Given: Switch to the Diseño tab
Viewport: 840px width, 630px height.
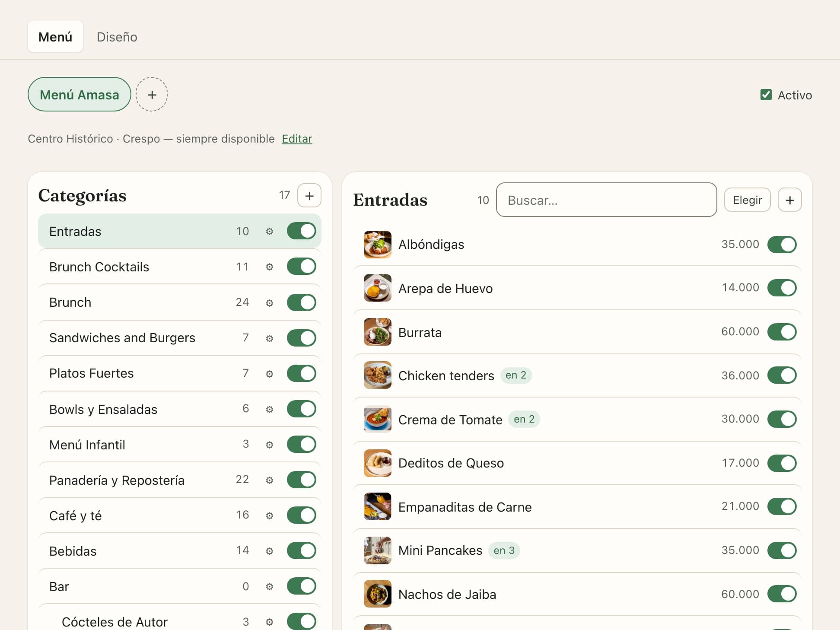Looking at the screenshot, I should [x=117, y=37].
